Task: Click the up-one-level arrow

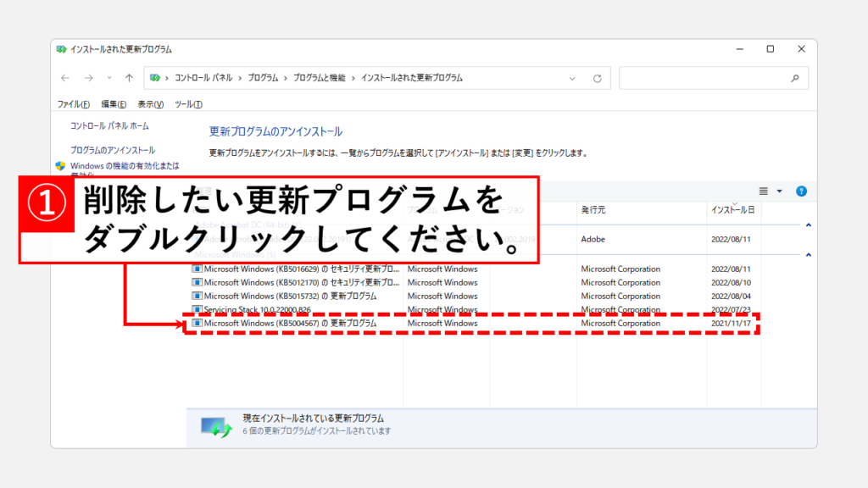Action: point(129,78)
